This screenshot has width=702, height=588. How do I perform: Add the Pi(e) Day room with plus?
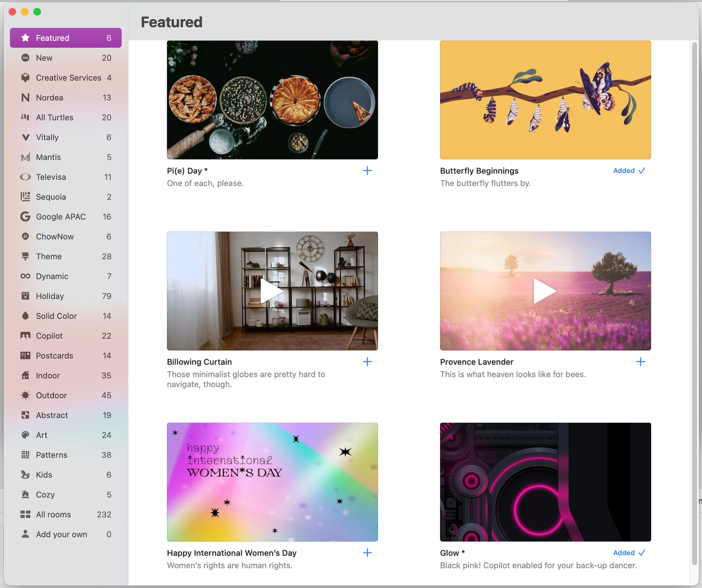click(367, 171)
